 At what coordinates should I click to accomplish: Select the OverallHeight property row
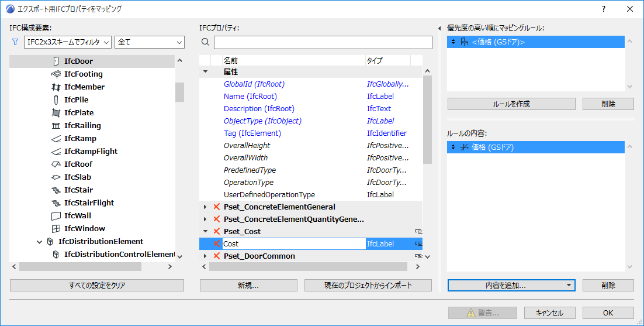tap(311, 146)
